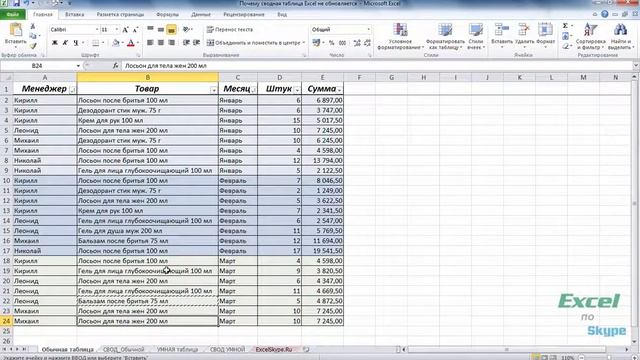This screenshot has height=360, width=640.
Task: Open the font color dropdown arrow
Action: [138, 43]
